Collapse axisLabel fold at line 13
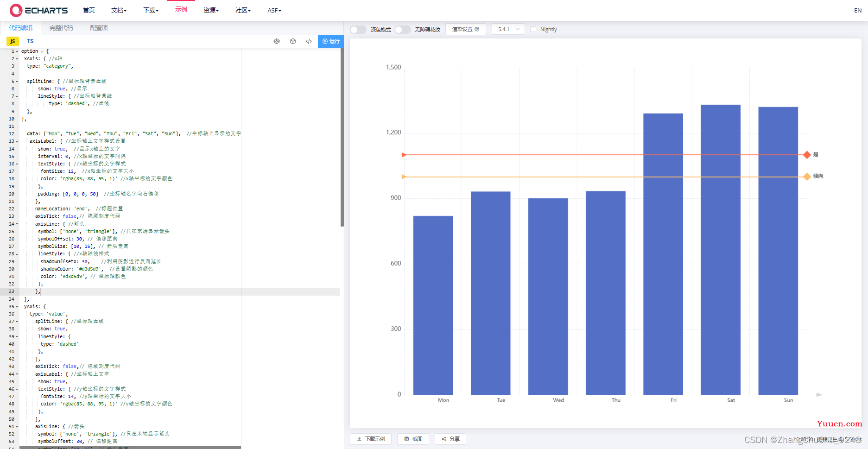This screenshot has width=868, height=449. [17, 141]
